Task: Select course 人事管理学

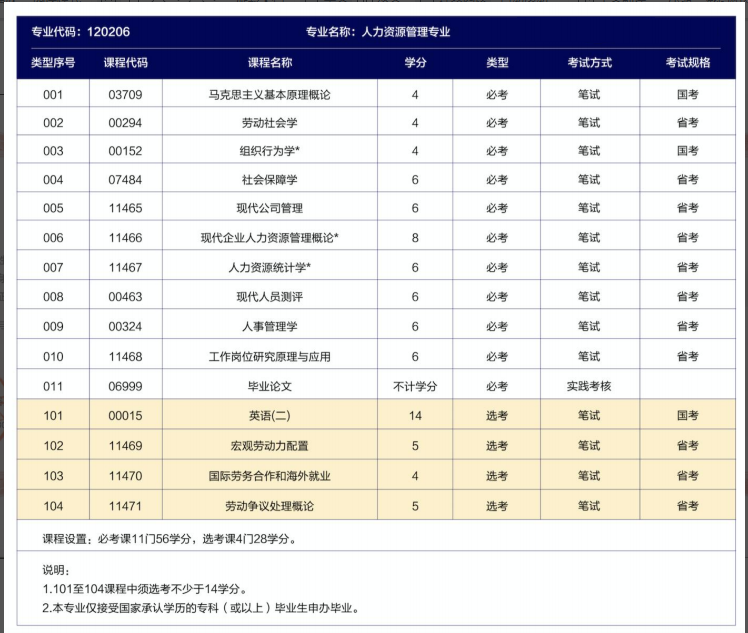Action: coord(270,327)
